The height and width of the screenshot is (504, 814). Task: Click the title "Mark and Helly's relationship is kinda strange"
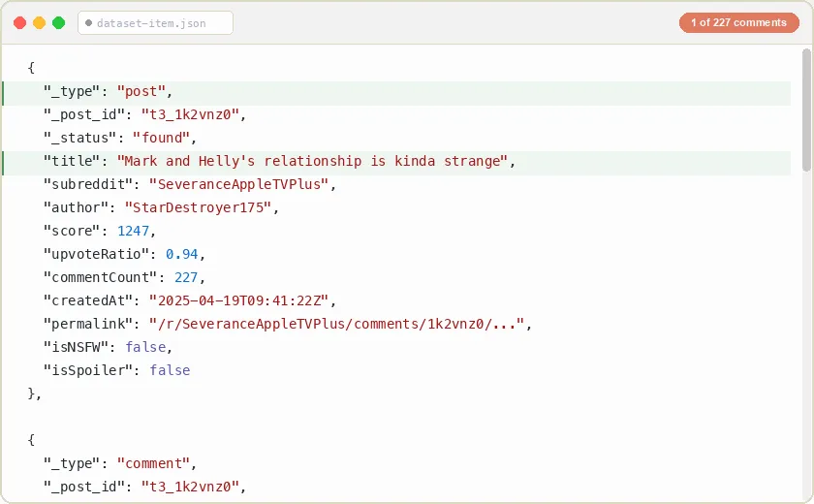(x=312, y=161)
